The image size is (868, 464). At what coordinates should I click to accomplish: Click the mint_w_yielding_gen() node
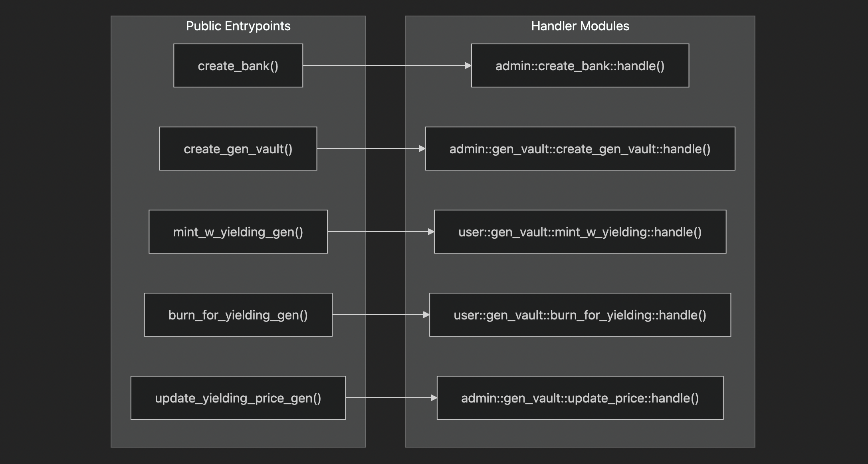[238, 232]
